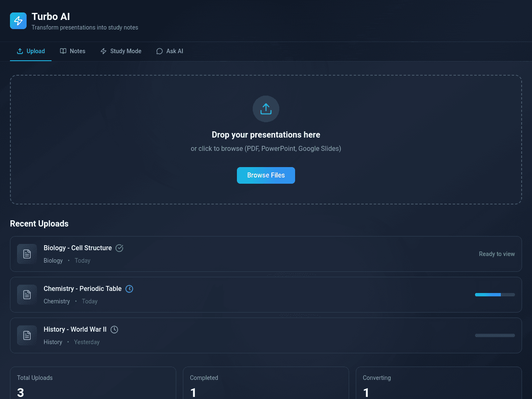Viewport: 532px width, 399px height.
Task: Click the History - World War II file icon
Action: (27, 335)
